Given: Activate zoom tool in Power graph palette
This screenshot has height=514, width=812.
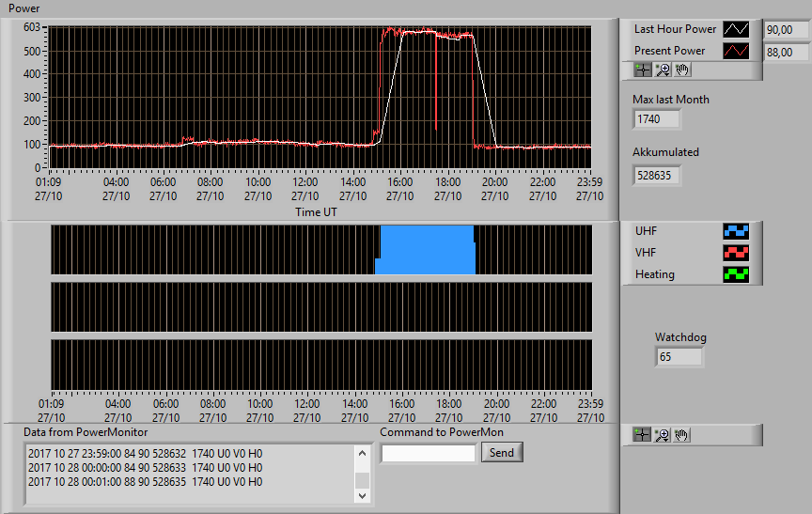Looking at the screenshot, I should click(663, 70).
